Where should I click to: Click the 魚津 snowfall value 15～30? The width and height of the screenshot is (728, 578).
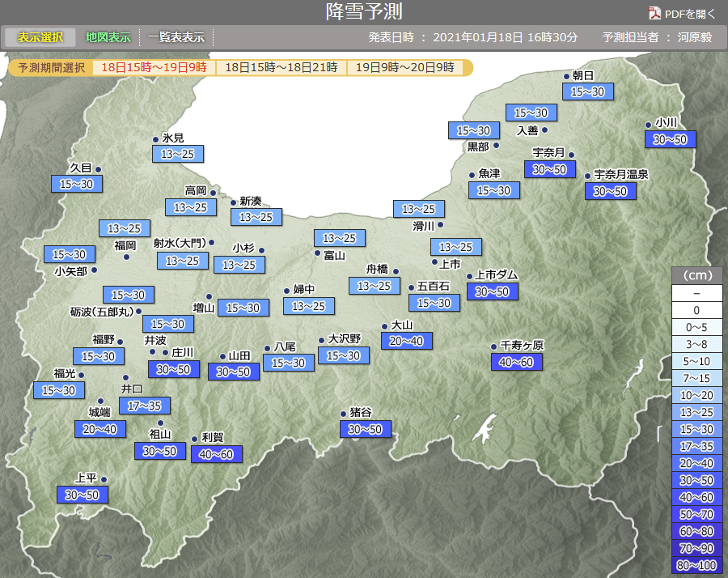click(x=494, y=190)
